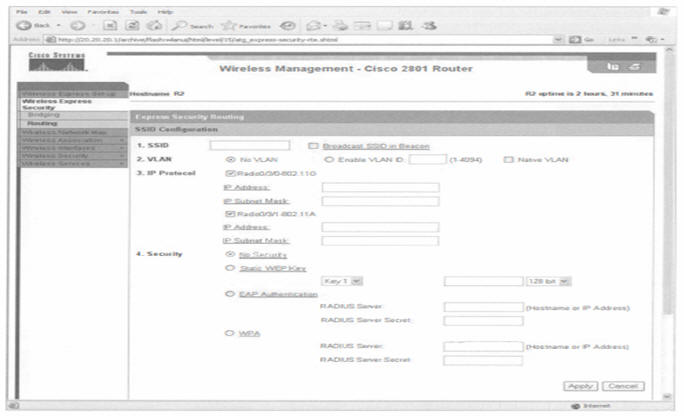Open the History toolbar icon

[287, 26]
